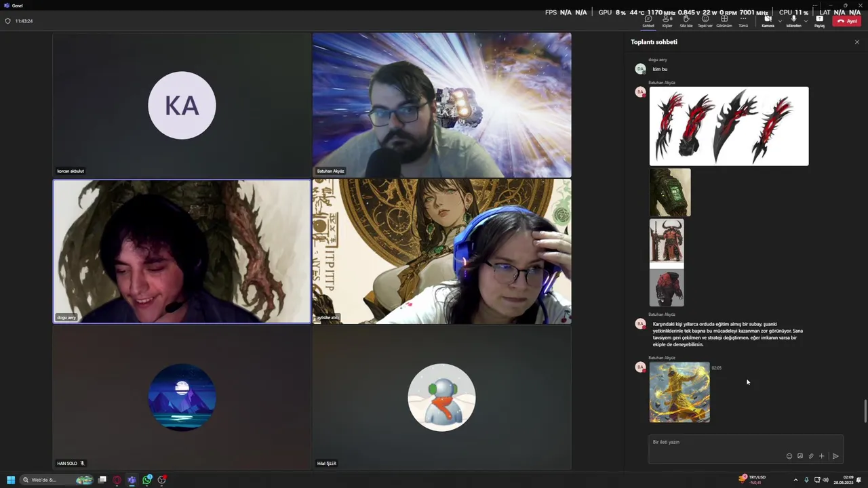The height and width of the screenshot is (488, 868).
Task: Open the green armor gauntlet image
Action: tap(670, 192)
